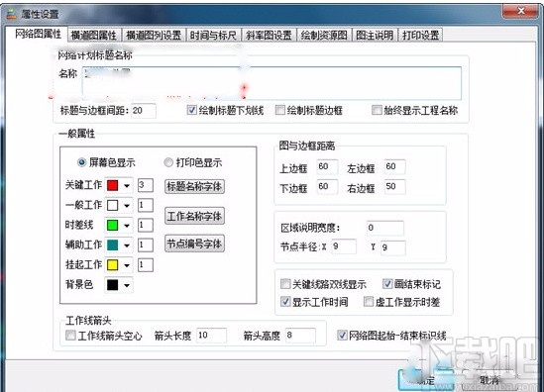Viewport: 544px width, 392px height.
Task: Click the 时差线 line width field
Action: (x=146, y=226)
